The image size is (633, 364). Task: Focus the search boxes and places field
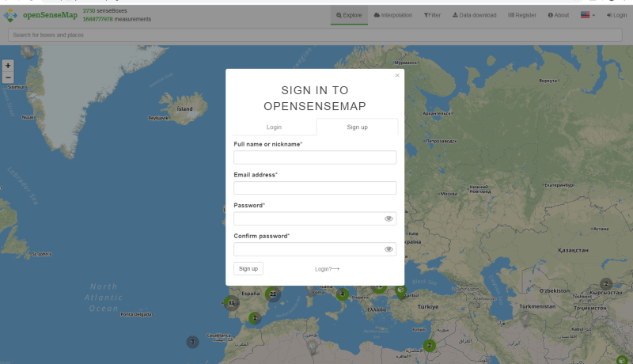click(315, 35)
